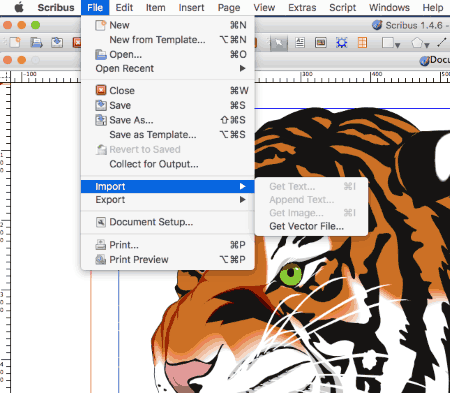
Task: Open the Item menu
Action: (x=155, y=7)
